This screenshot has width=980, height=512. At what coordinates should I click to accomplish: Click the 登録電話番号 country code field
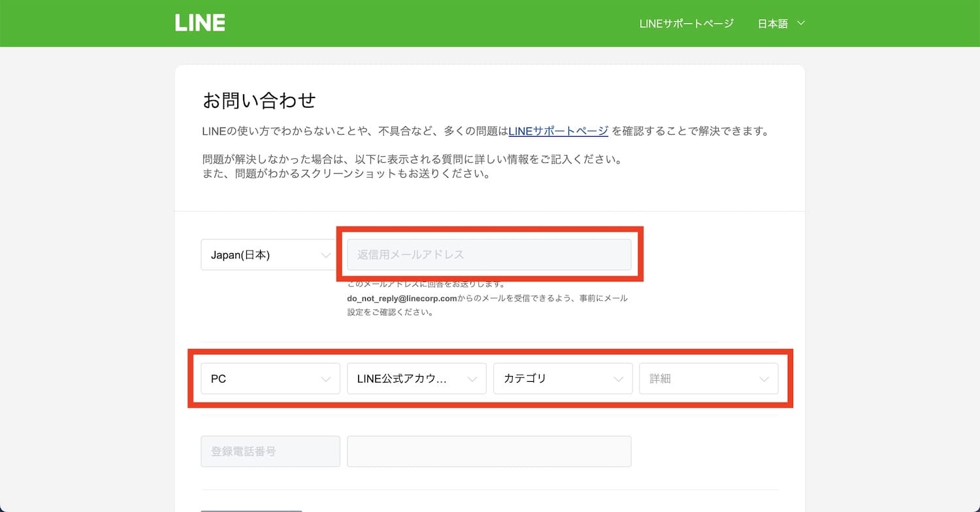click(x=270, y=451)
